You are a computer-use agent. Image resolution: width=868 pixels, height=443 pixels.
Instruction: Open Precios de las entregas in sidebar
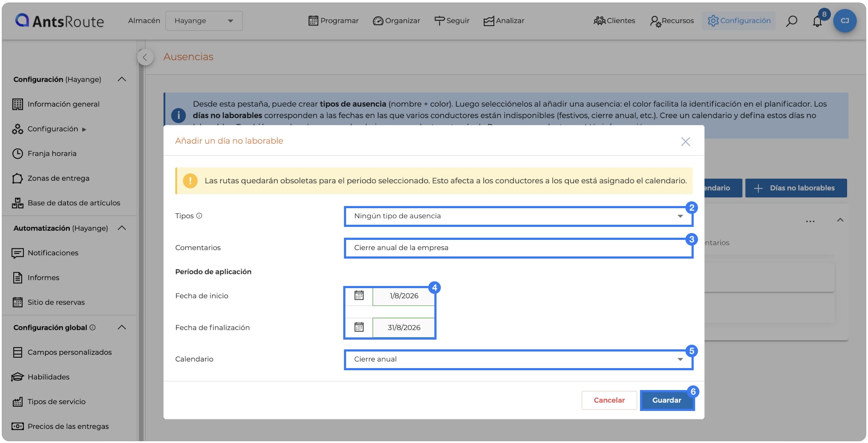[x=68, y=426]
